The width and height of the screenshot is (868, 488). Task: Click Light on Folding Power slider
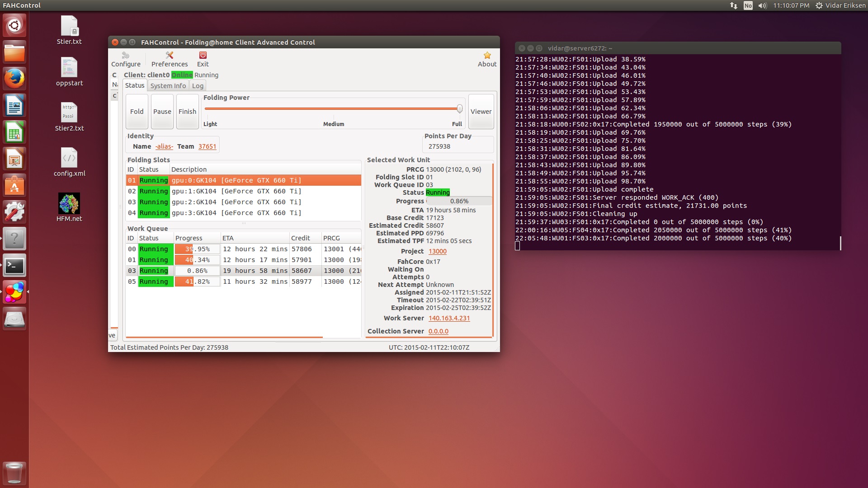(210, 124)
